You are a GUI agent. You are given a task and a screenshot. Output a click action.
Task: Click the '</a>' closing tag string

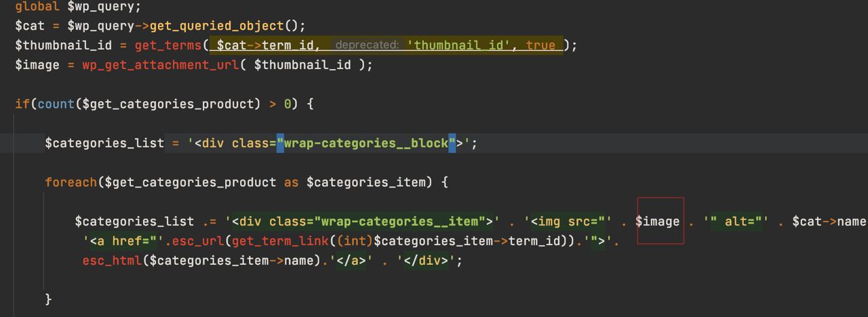(x=351, y=260)
